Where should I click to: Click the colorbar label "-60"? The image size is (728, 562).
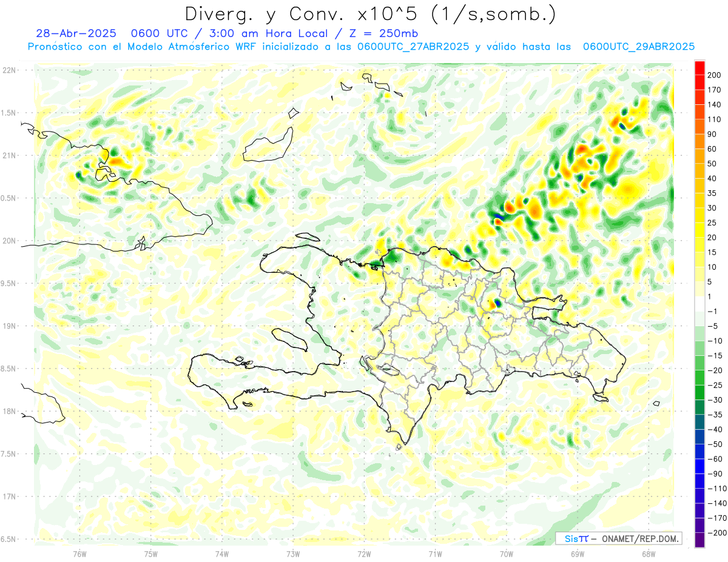[716, 459]
